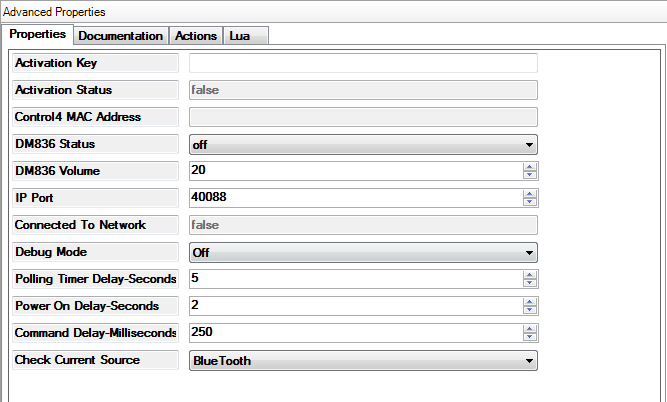Click the Activation Key input field

(x=363, y=63)
